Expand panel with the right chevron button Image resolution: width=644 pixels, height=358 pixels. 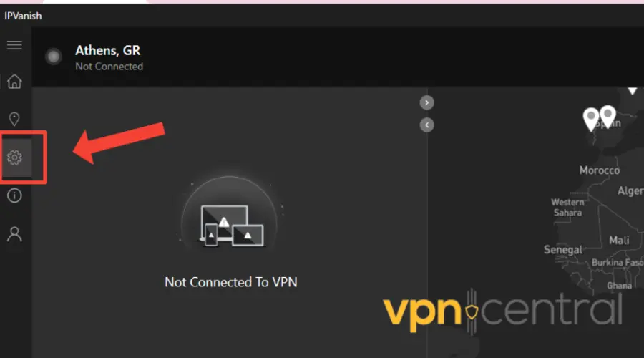pyautogui.click(x=426, y=103)
